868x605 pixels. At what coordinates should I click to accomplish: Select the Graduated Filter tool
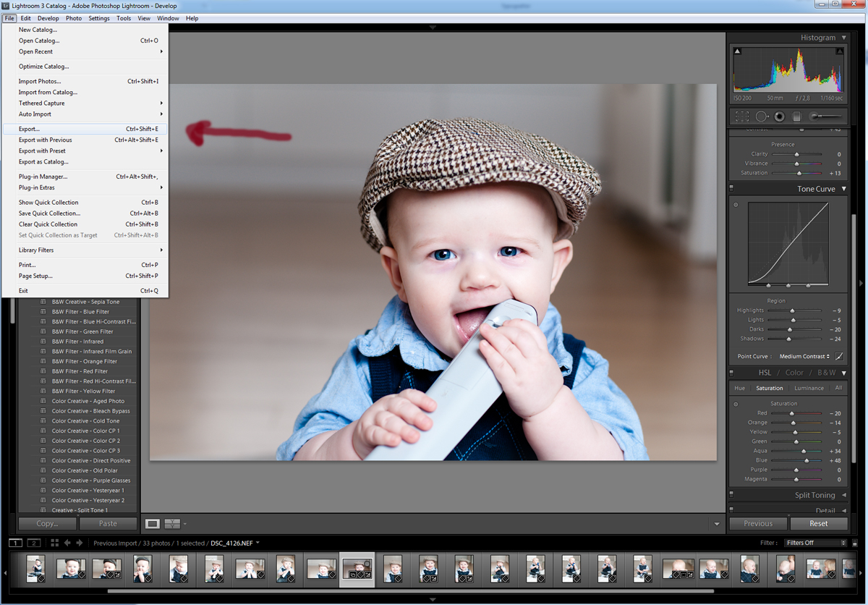[796, 116]
